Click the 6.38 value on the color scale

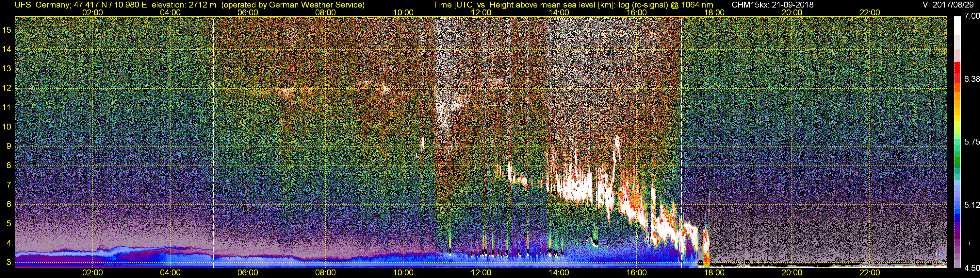[x=972, y=79]
